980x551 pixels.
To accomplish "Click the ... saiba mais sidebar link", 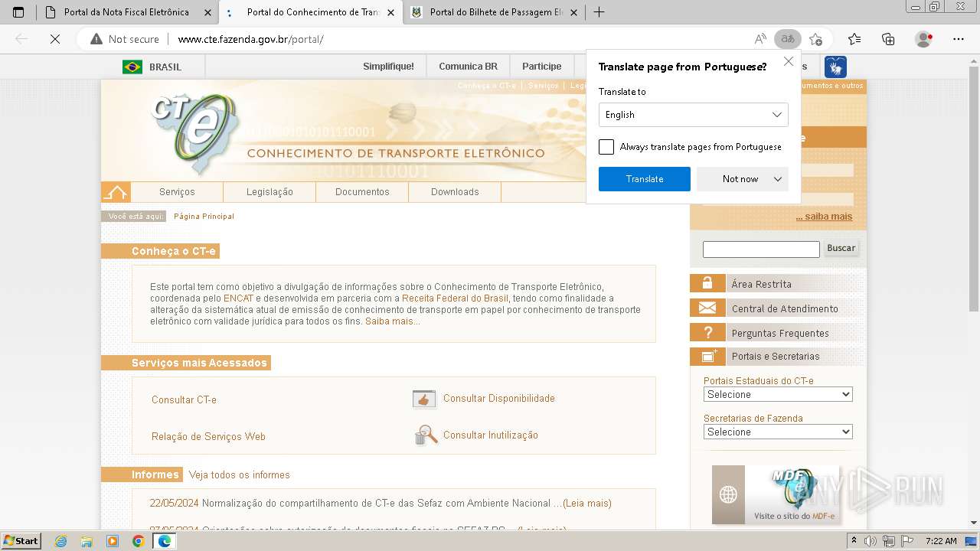I will [824, 217].
